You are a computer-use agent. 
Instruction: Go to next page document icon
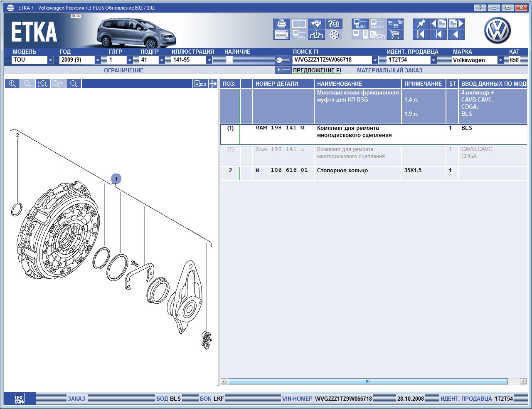coord(456,24)
